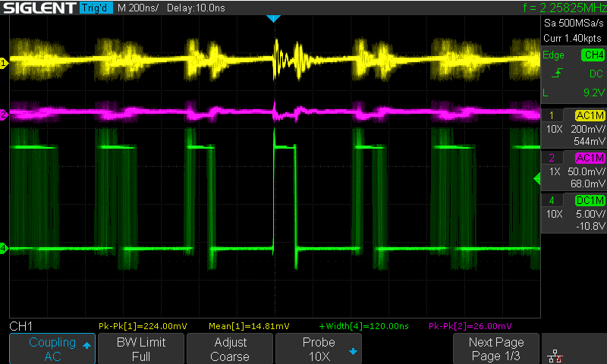Screen dimensions: 607x364
Task: Click the trigger coupling DC label
Action: 596,74
